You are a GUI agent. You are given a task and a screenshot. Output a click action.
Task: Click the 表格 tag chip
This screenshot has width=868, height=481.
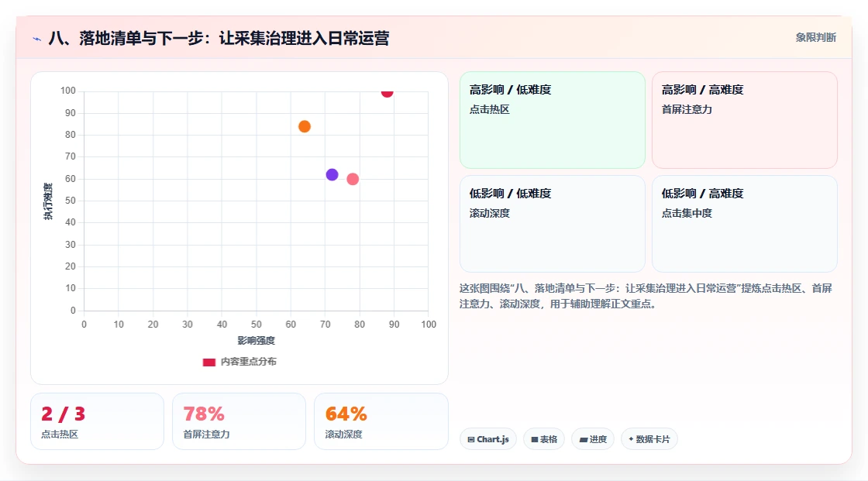(544, 439)
